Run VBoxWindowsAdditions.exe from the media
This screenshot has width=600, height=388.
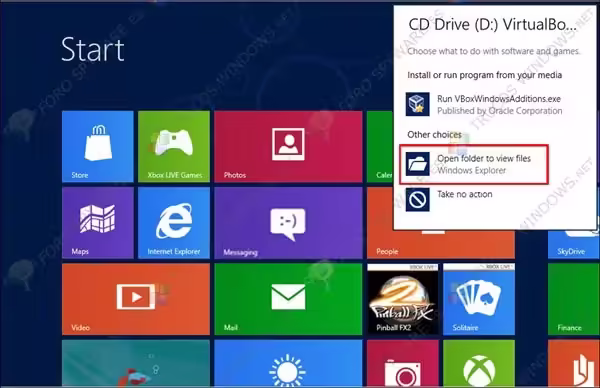484,104
